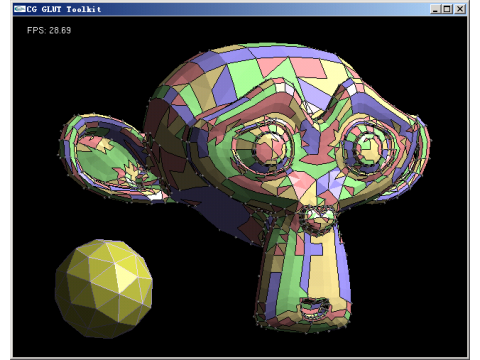This screenshot has height=360, width=480.
Task: Click the CG GLUT Toolkit title text
Action: (64, 9)
